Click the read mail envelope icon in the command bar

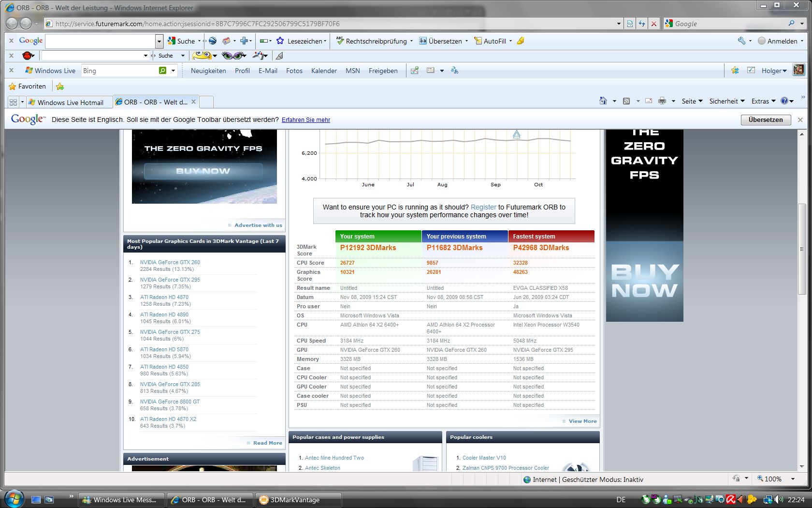click(x=649, y=101)
